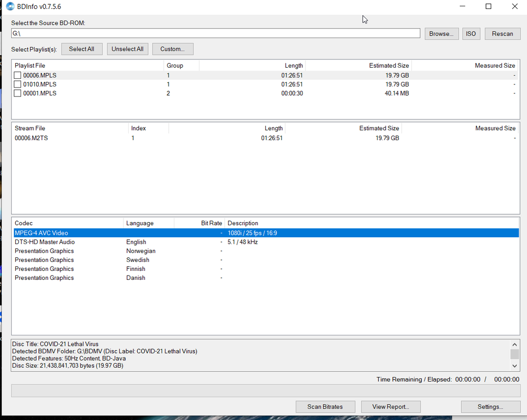Select the Danish Presentation Graphics row

pos(266,278)
